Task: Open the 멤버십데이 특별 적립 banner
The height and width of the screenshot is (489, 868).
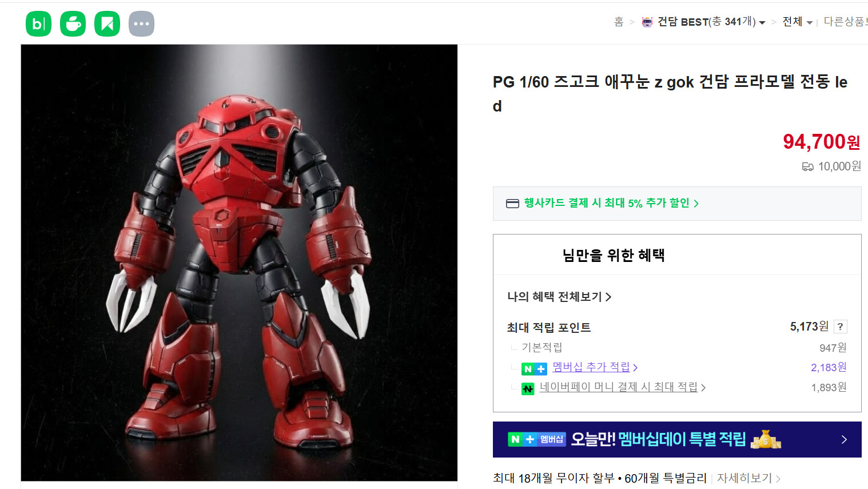Action: tap(677, 439)
